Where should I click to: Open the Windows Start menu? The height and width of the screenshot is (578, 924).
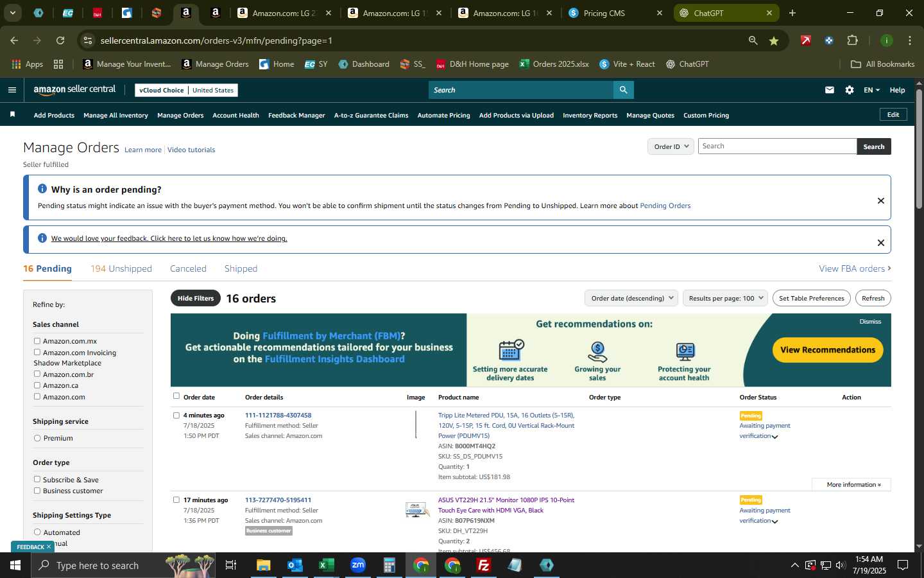click(x=15, y=565)
